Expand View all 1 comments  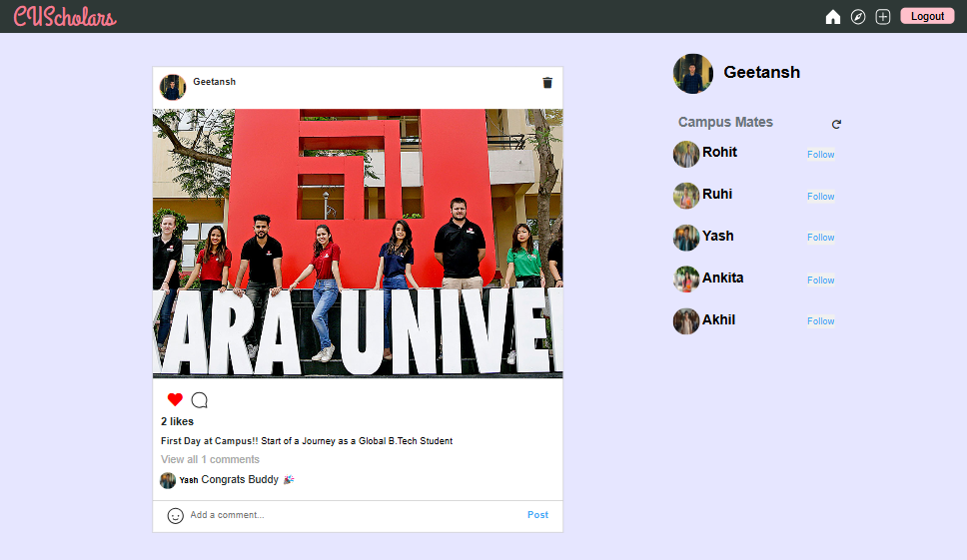click(210, 459)
